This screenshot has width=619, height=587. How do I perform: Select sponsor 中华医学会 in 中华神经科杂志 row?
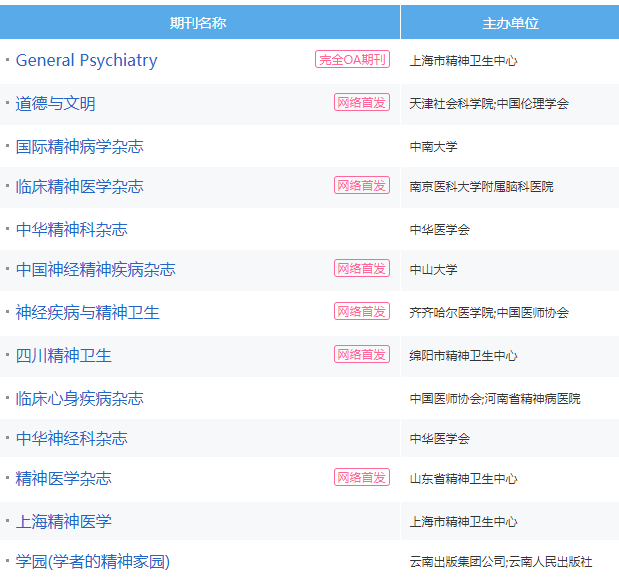tap(440, 439)
